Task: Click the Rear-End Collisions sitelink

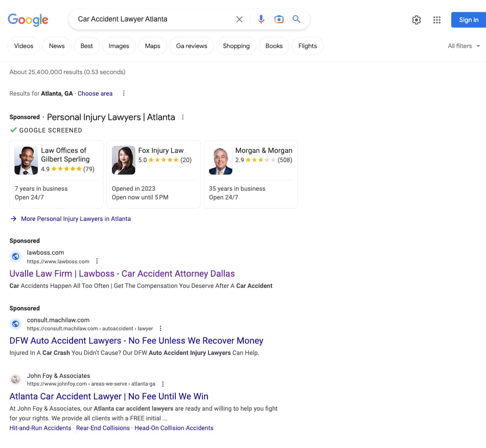Action: 103,428
